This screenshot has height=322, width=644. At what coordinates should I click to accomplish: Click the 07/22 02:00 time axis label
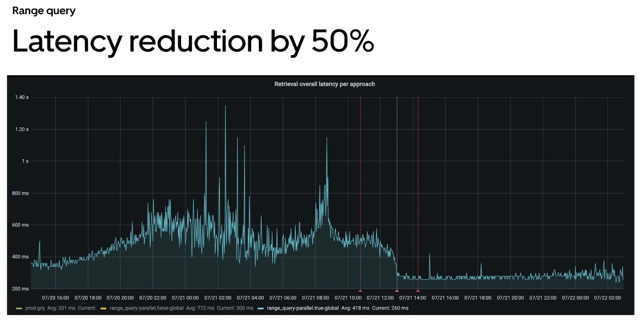coord(607,298)
